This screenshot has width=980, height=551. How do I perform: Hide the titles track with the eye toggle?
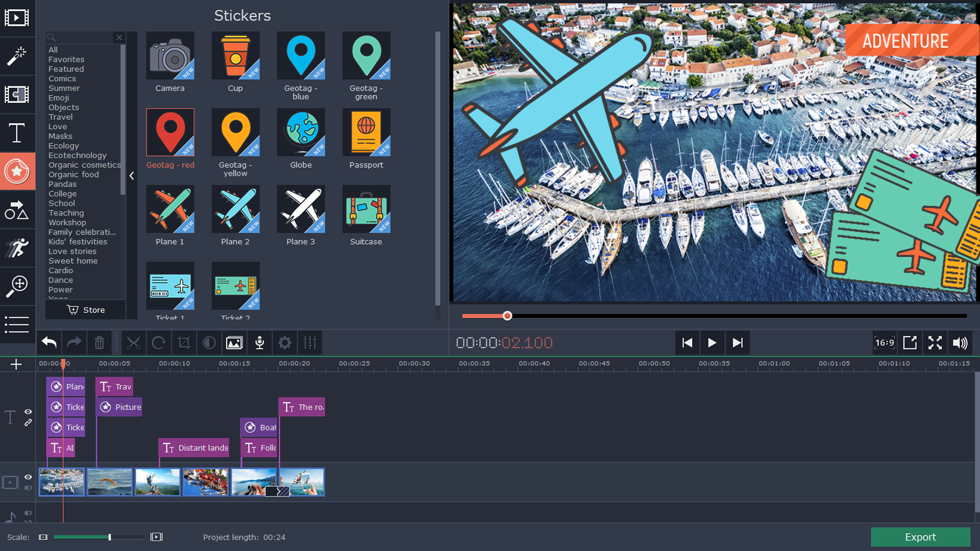[28, 412]
